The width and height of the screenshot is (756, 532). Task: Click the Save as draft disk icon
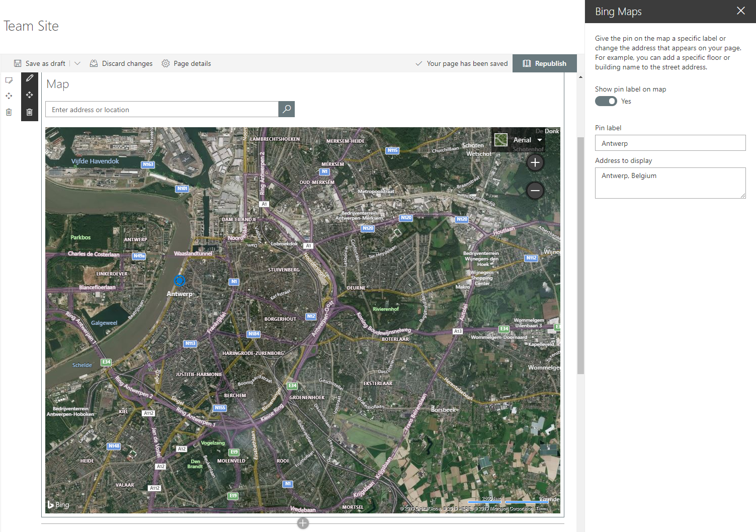[18, 63]
